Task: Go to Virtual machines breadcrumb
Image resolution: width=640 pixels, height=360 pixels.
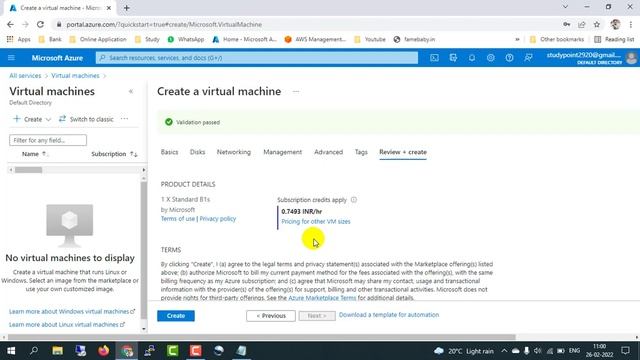Action: click(x=75, y=76)
